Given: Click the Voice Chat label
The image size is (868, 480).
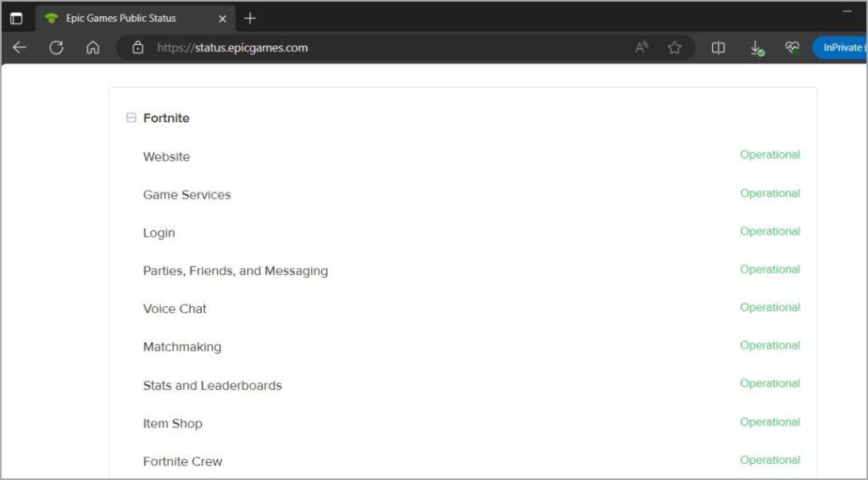Looking at the screenshot, I should 175,309.
